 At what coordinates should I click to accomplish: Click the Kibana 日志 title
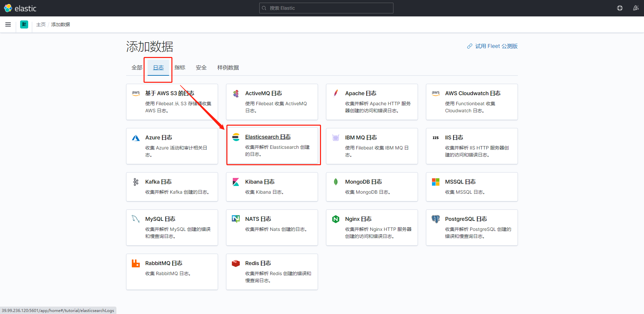click(x=260, y=182)
